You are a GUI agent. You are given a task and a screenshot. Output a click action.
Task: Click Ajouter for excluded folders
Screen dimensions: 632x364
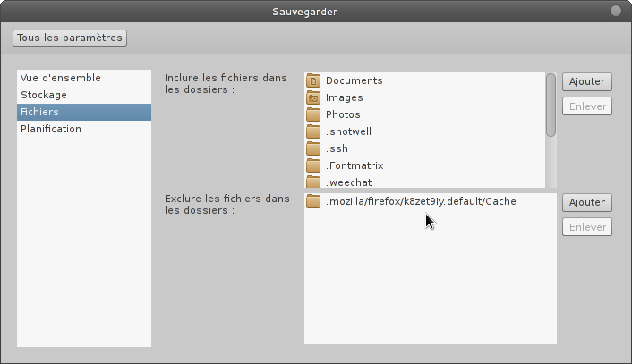(x=586, y=202)
